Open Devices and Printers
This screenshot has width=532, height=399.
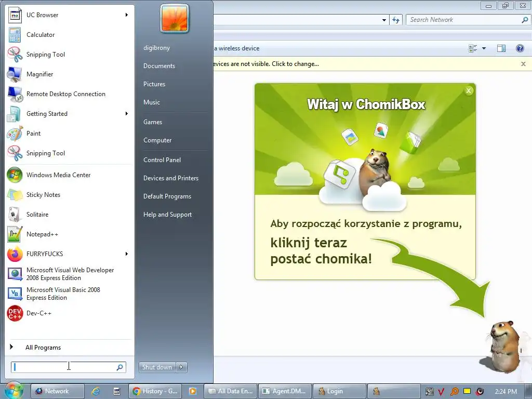click(x=170, y=178)
